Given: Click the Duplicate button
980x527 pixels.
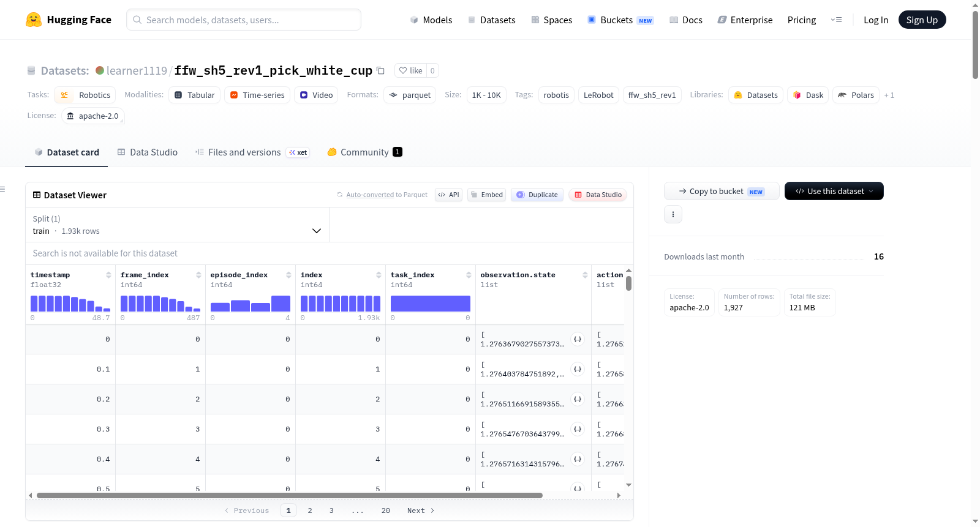Looking at the screenshot, I should coord(537,195).
